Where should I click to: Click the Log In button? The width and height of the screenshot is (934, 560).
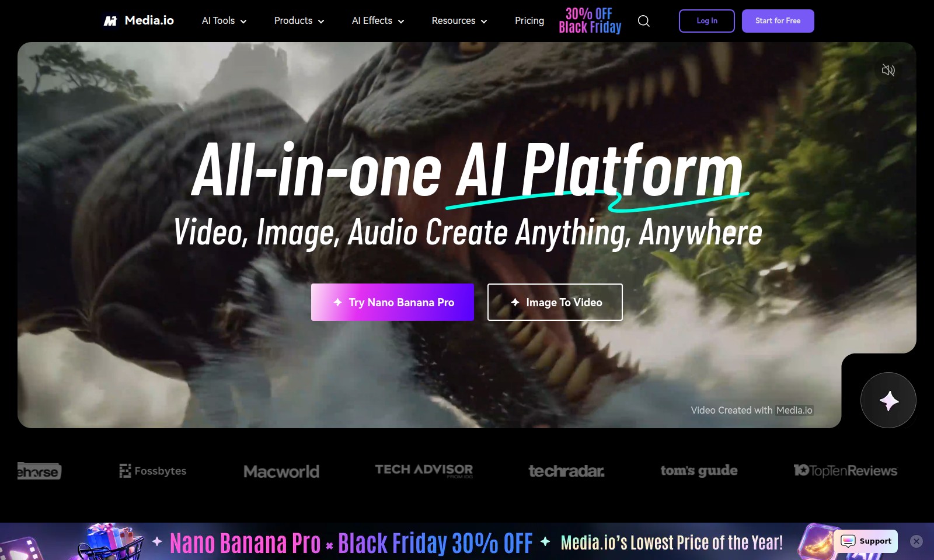pyautogui.click(x=707, y=21)
